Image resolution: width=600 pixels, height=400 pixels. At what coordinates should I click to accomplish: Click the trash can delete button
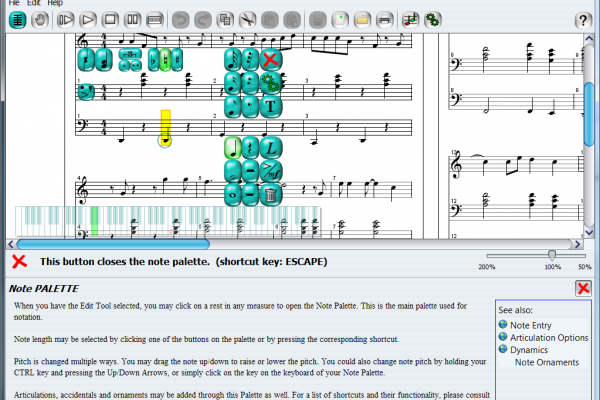point(270,195)
